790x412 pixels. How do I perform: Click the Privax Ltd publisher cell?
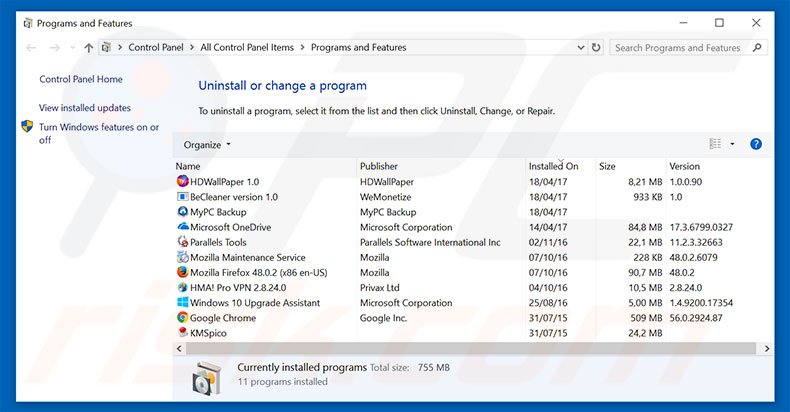379,288
